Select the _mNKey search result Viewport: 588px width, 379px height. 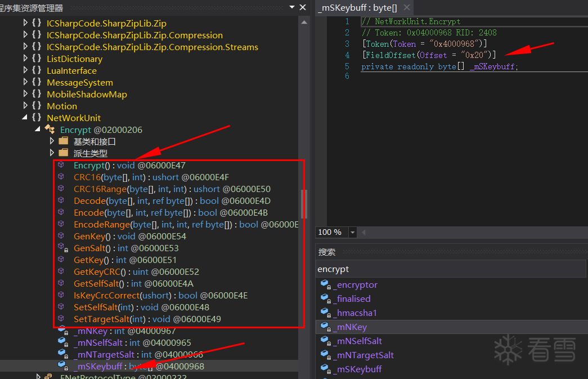coord(452,327)
